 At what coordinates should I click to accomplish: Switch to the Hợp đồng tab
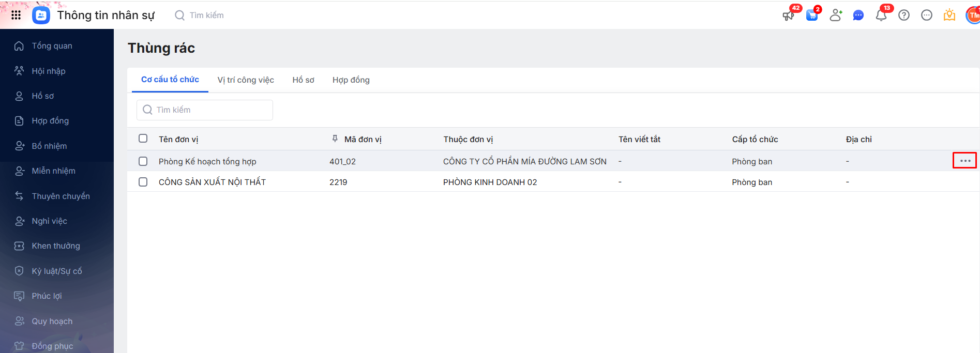pyautogui.click(x=351, y=80)
